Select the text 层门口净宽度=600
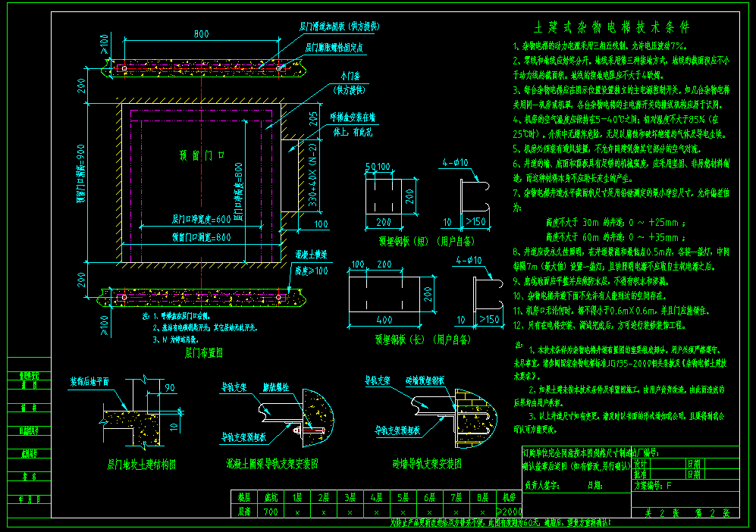The width and height of the screenshot is (756, 532). tap(201, 219)
